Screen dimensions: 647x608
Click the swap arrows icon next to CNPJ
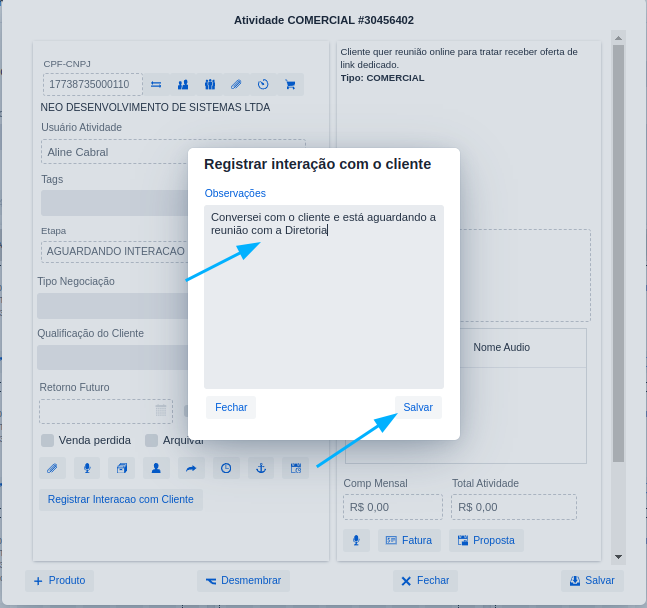156,85
